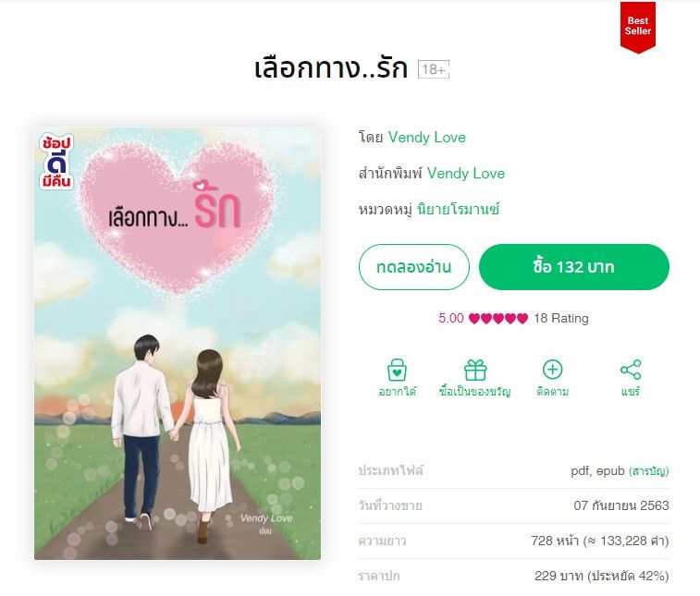Open publisher link Vendy Love after สำนักพิมพ์

click(x=466, y=173)
